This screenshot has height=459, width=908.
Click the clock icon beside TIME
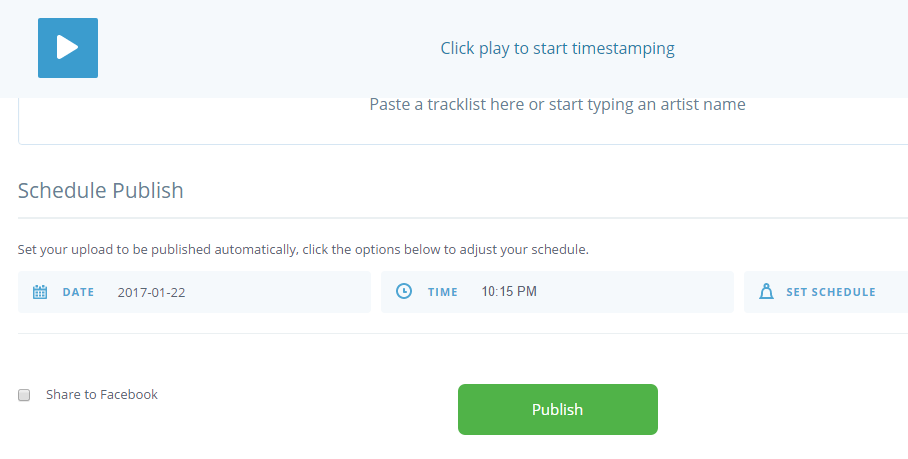[404, 291]
